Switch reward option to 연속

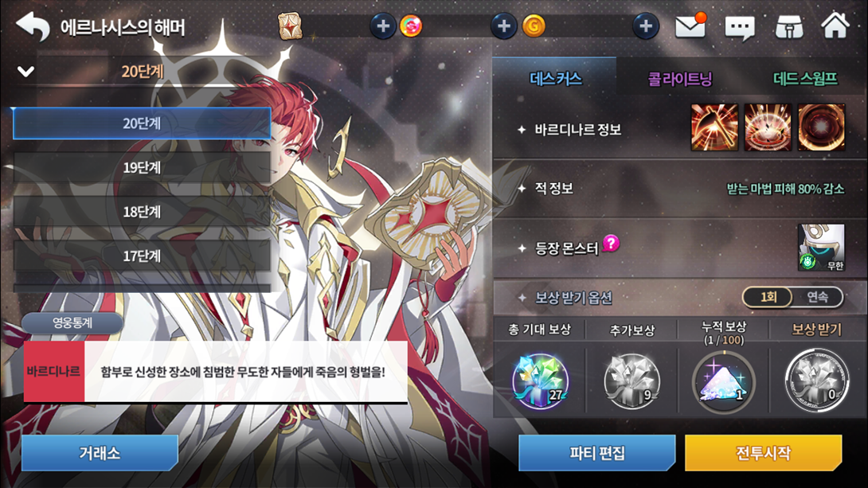tap(818, 297)
